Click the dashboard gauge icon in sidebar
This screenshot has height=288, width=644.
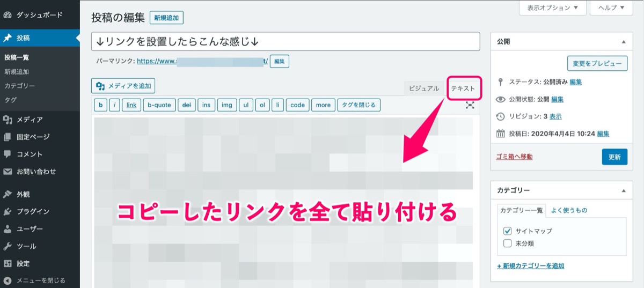tap(8, 15)
